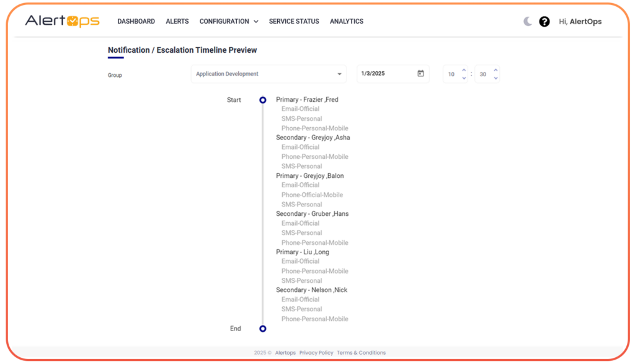Switch to the Alerts tab

(177, 21)
